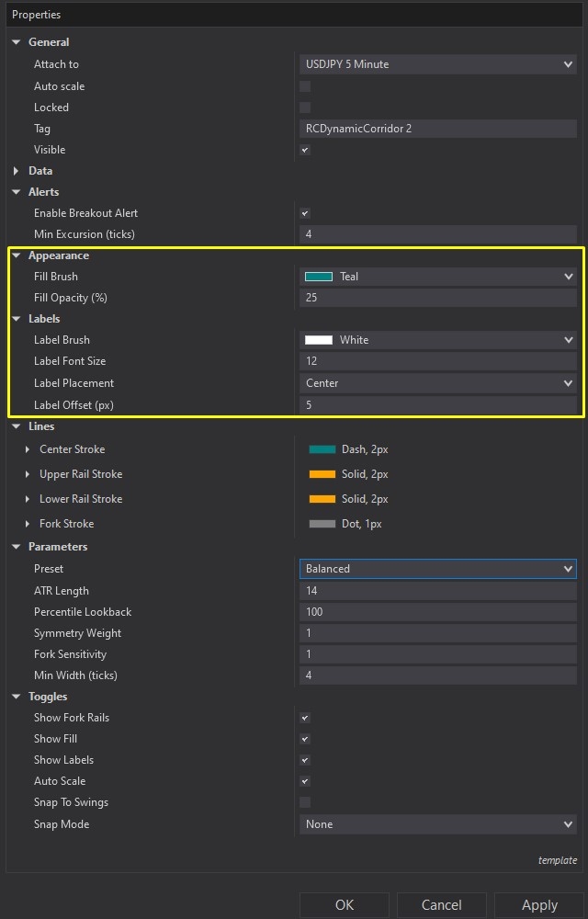Turn off Show Fork Rails
The width and height of the screenshot is (588, 919).
click(x=304, y=718)
